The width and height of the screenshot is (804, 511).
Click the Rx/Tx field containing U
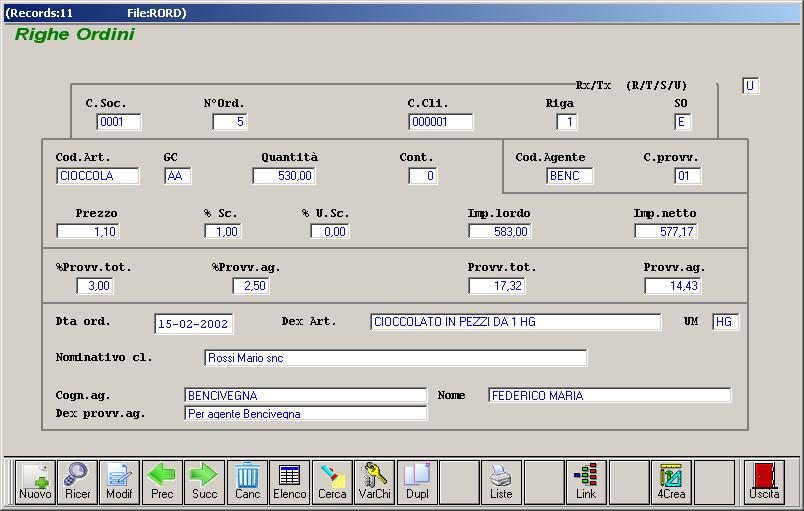click(750, 86)
